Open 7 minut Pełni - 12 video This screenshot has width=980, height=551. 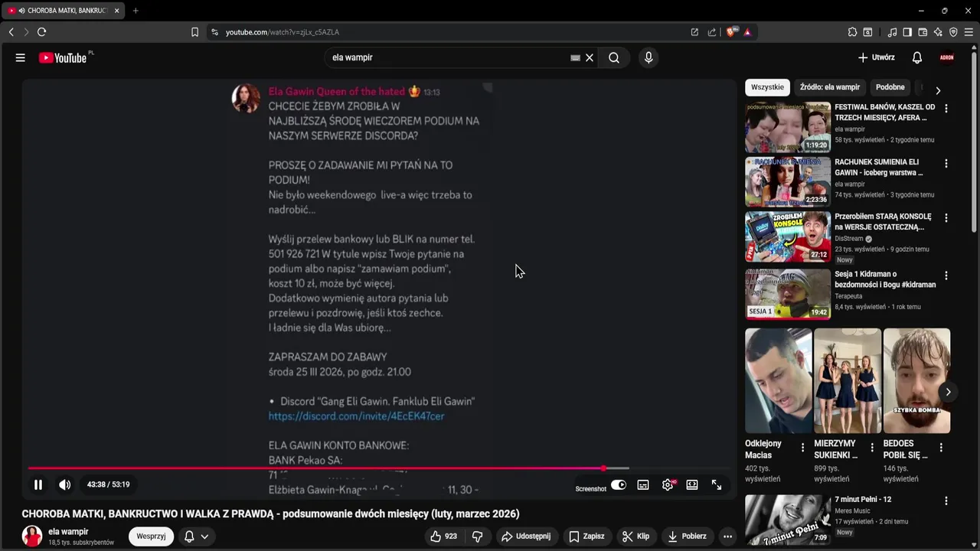(x=788, y=519)
